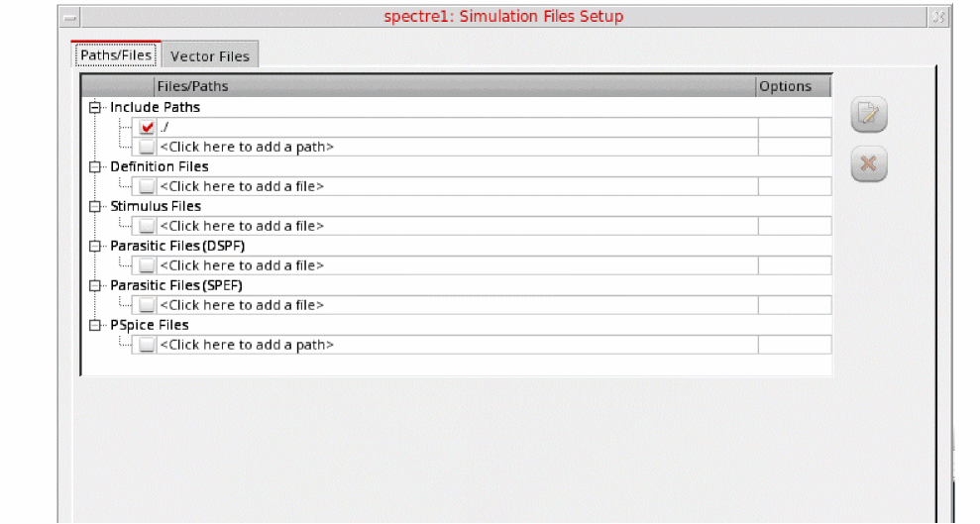Collapse the PSpice Files tree node
This screenshot has height=524, width=980.
(95, 325)
